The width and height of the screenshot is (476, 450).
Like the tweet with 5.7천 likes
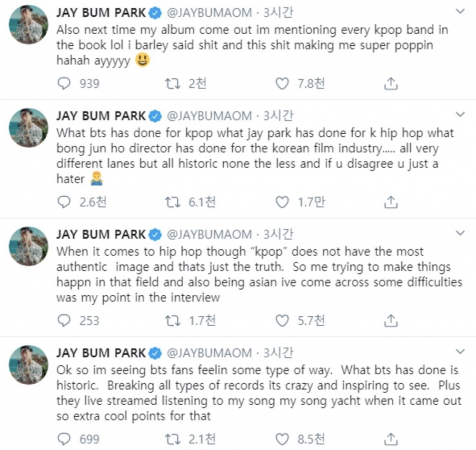tap(282, 320)
